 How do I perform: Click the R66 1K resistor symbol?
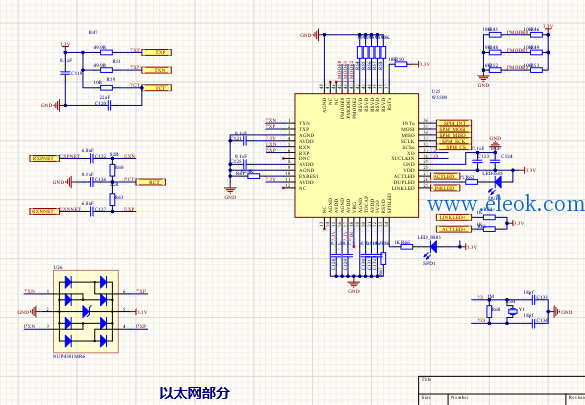(x=406, y=247)
